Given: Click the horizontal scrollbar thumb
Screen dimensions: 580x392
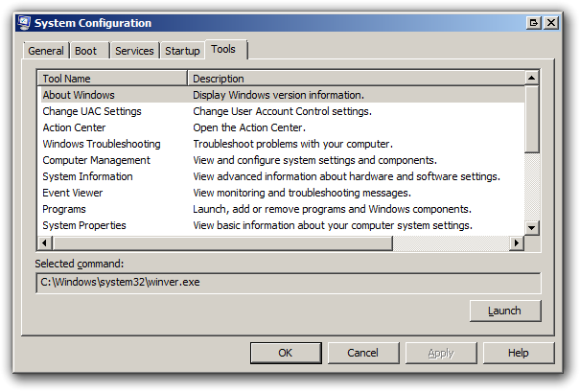Looking at the screenshot, I should point(222,243).
